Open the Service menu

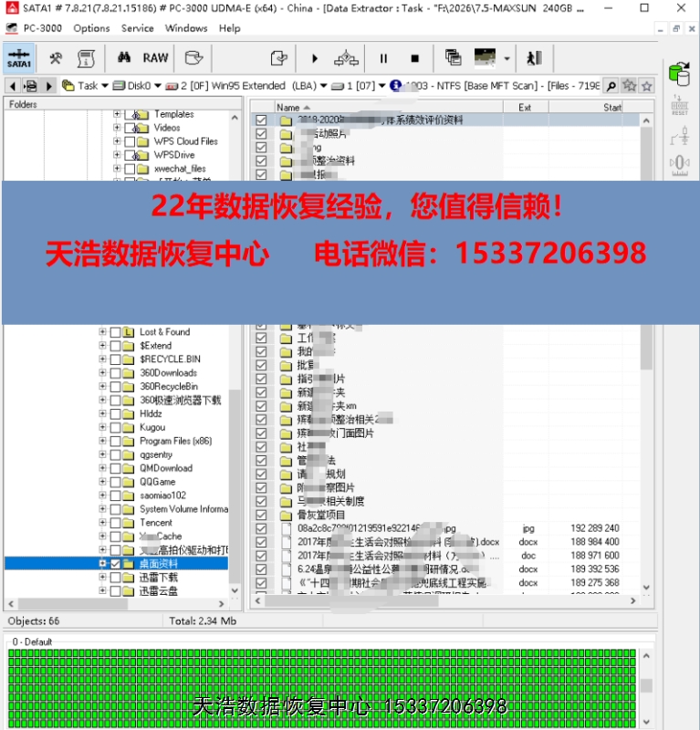point(138,28)
